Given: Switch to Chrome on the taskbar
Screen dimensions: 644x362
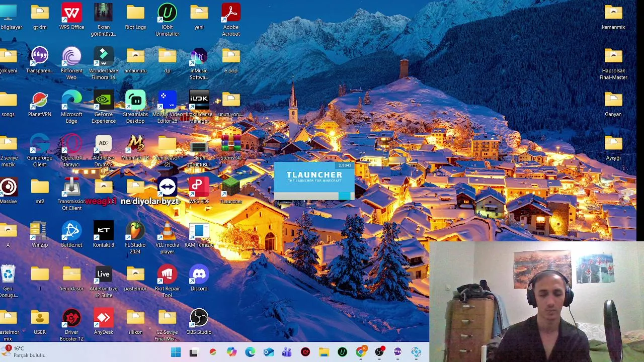Looking at the screenshot, I should click(361, 352).
